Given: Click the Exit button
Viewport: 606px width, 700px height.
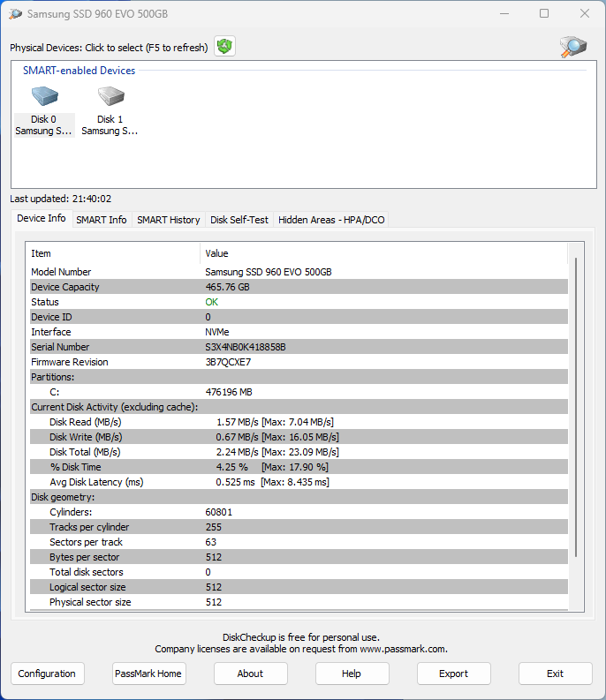Looking at the screenshot, I should (555, 674).
